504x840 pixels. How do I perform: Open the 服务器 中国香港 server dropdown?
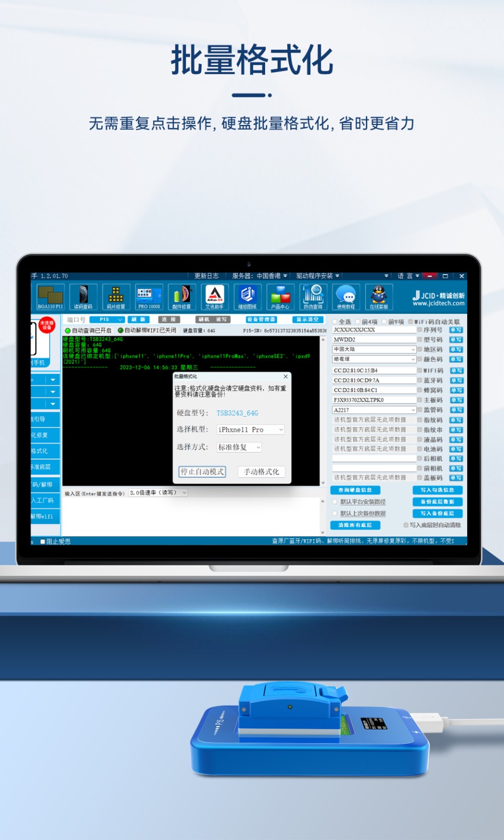coord(260,276)
